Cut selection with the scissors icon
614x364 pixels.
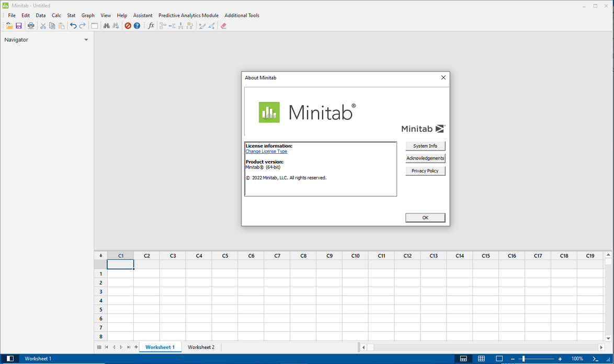[43, 26]
